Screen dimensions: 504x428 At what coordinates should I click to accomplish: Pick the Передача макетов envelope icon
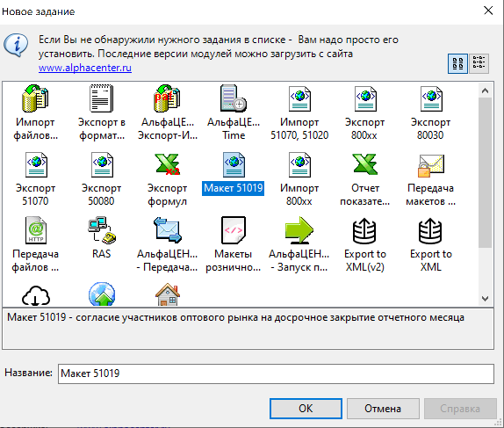pos(431,165)
